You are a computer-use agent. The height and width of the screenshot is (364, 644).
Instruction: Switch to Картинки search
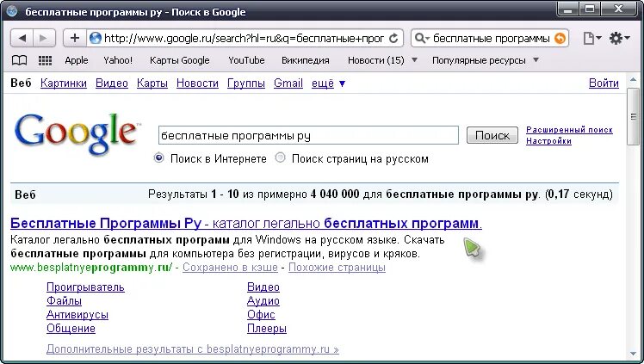point(64,83)
